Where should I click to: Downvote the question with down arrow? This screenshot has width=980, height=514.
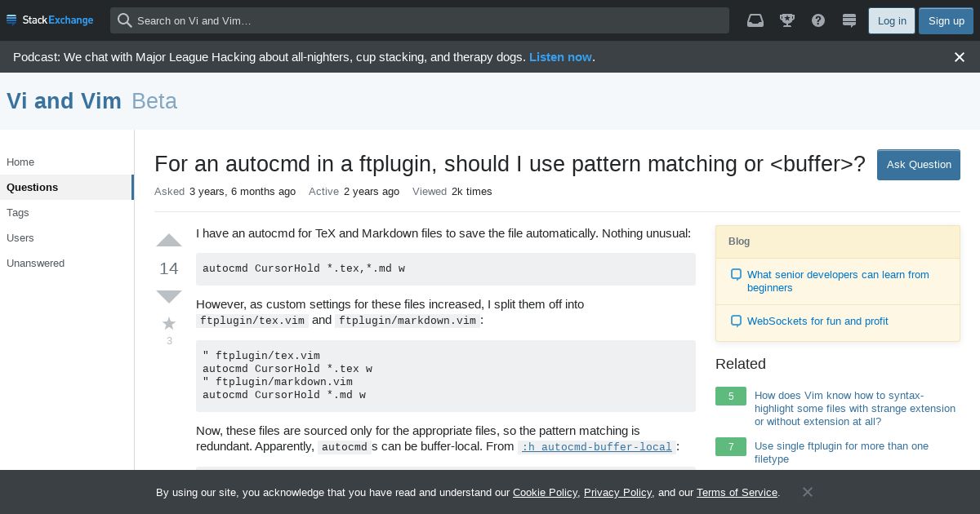tap(169, 296)
